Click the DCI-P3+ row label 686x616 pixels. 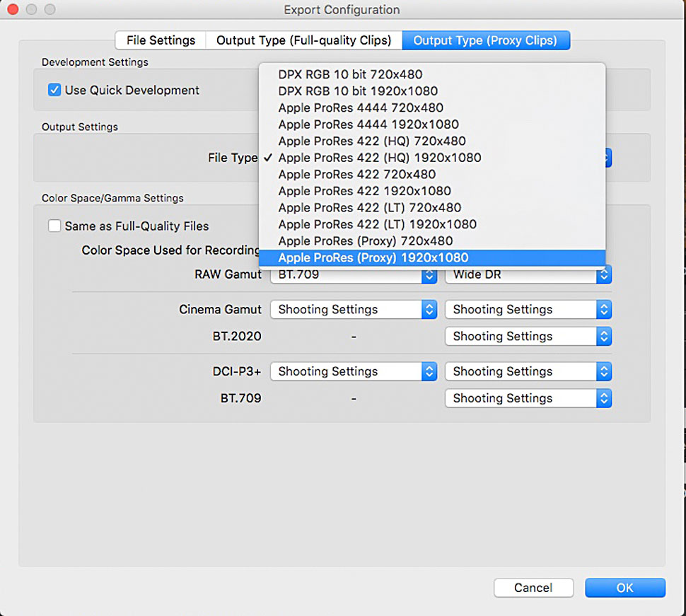tap(237, 371)
